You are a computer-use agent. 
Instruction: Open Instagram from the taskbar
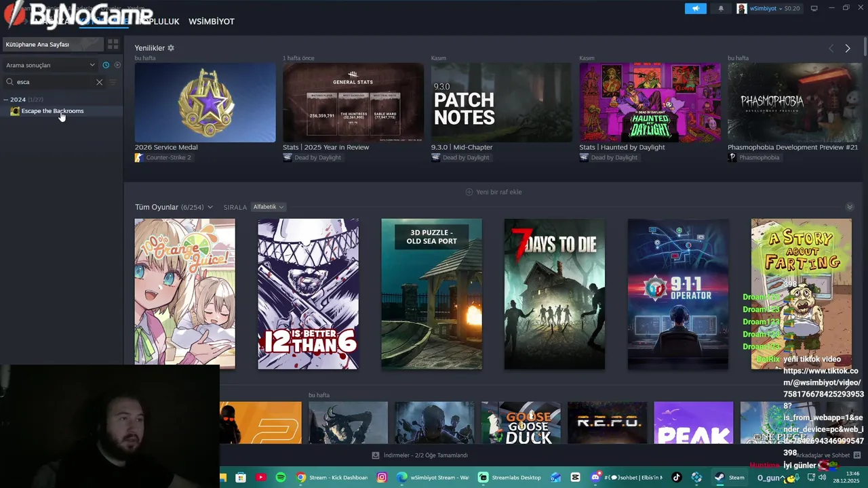click(382, 477)
